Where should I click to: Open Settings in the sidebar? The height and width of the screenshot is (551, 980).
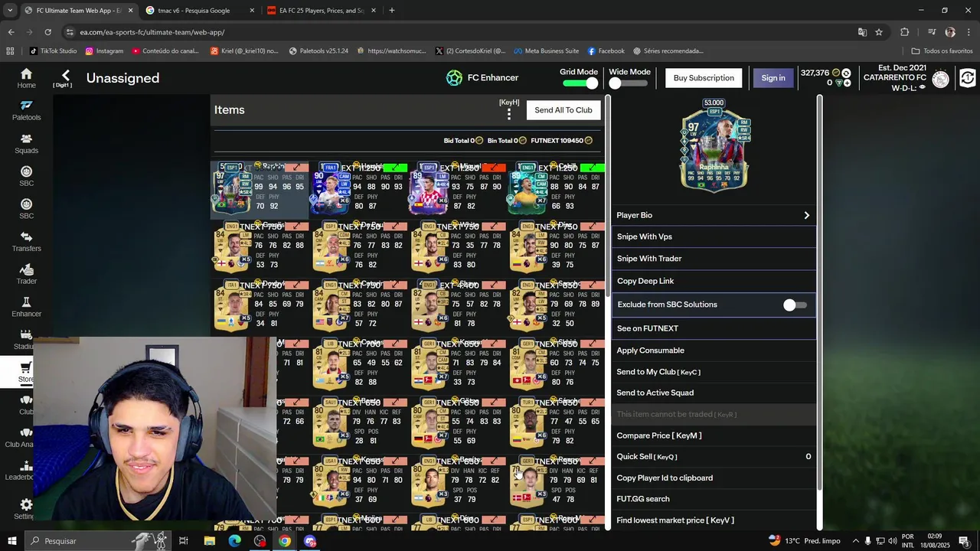click(x=26, y=509)
